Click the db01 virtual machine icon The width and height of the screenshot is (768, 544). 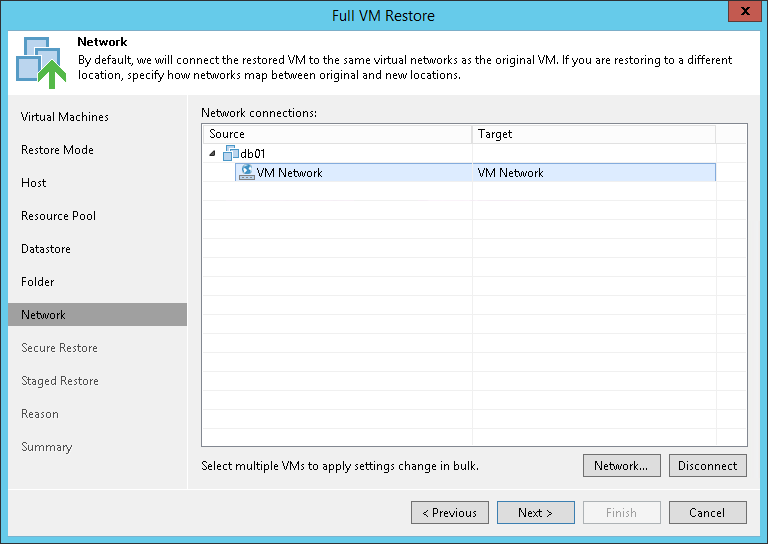coord(231,153)
